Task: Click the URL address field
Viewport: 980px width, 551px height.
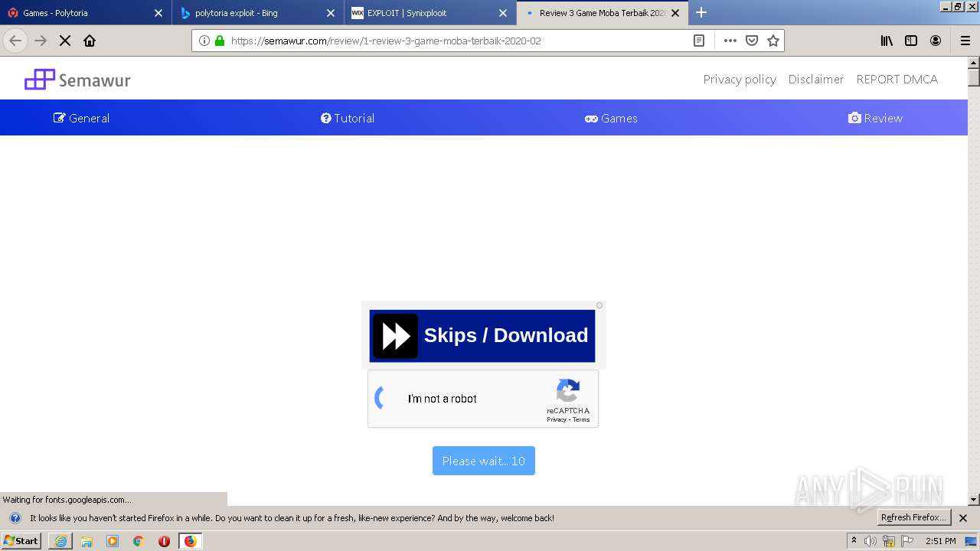Action: click(459, 41)
